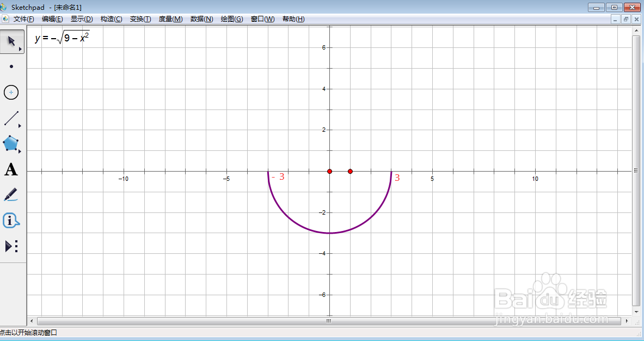Viewport: 644px width, 341px height.
Task: Select the Polygon tool
Action: [x=11, y=144]
